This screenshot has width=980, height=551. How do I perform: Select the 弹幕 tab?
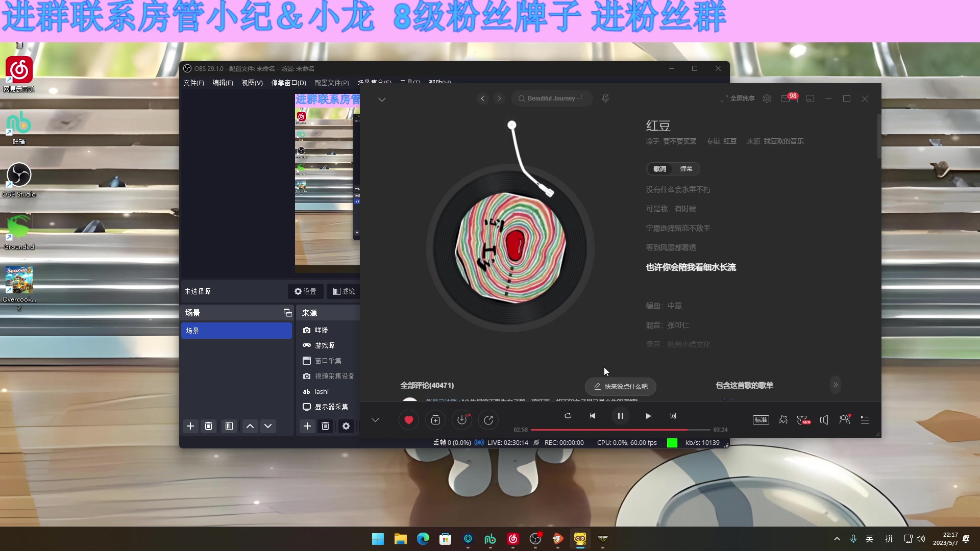(x=687, y=169)
